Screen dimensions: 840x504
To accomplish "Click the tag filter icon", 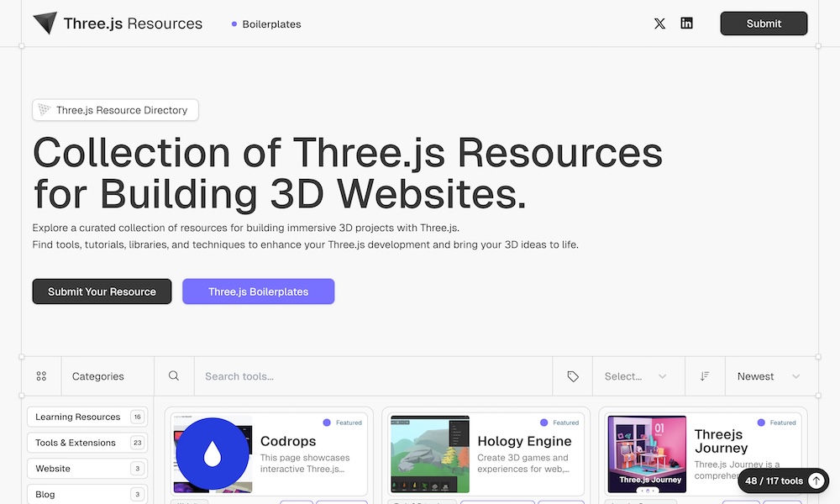I will [573, 376].
